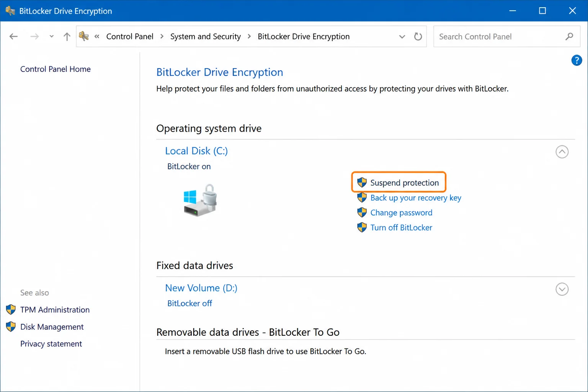The height and width of the screenshot is (392, 588).
Task: Click the BitLocker keys icon in address bar
Action: [84, 36]
